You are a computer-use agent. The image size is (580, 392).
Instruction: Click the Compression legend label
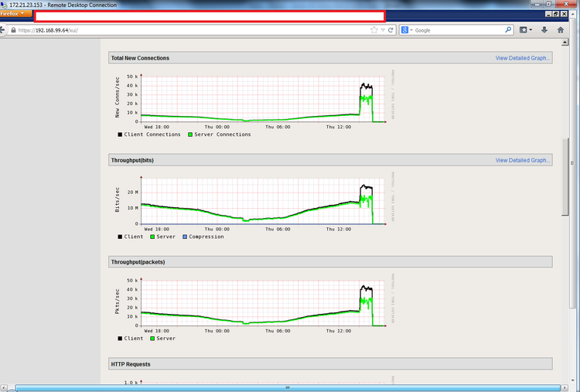(206, 237)
